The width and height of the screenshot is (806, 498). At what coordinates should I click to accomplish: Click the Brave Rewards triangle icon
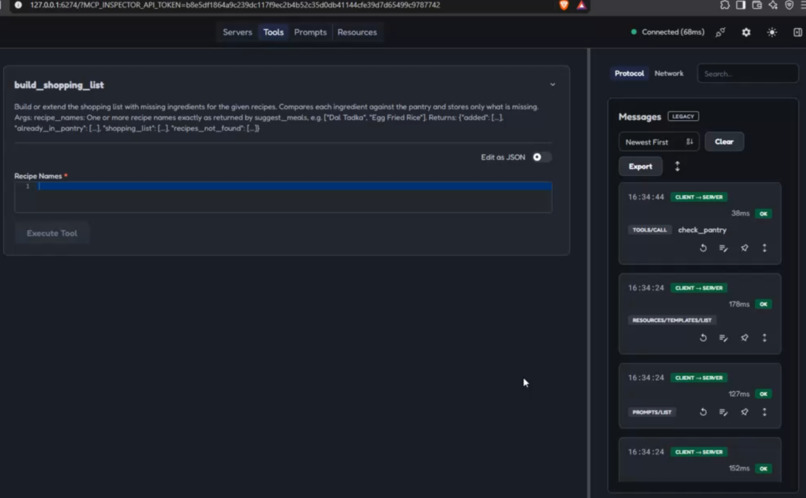(581, 5)
